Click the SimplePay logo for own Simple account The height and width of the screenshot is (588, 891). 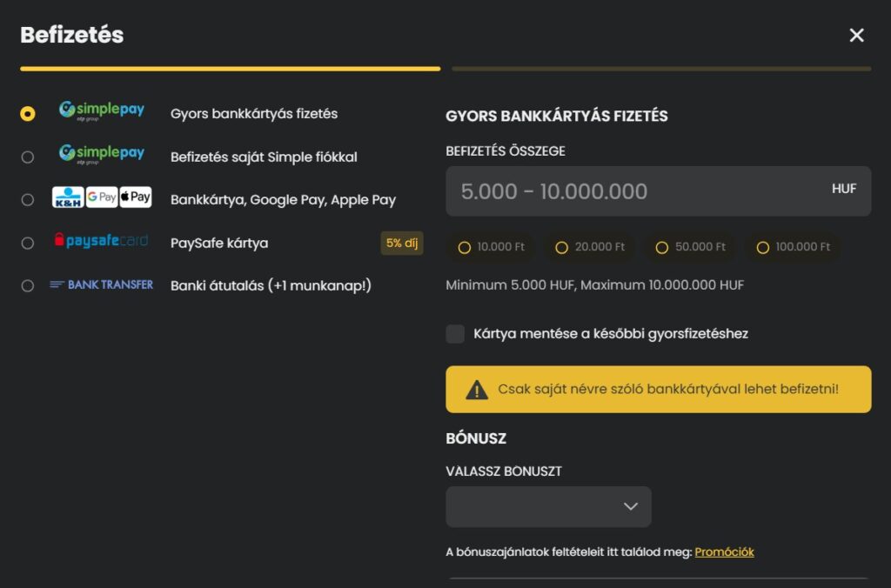point(101,154)
